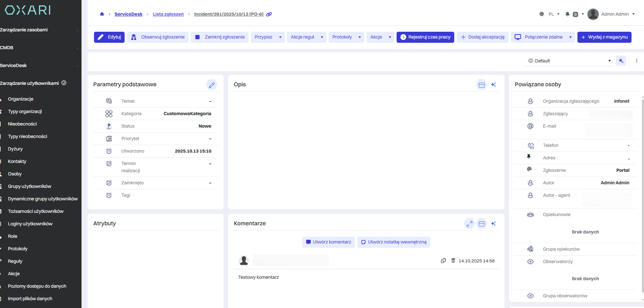Expand the comments panel to fullscreen

click(470, 224)
